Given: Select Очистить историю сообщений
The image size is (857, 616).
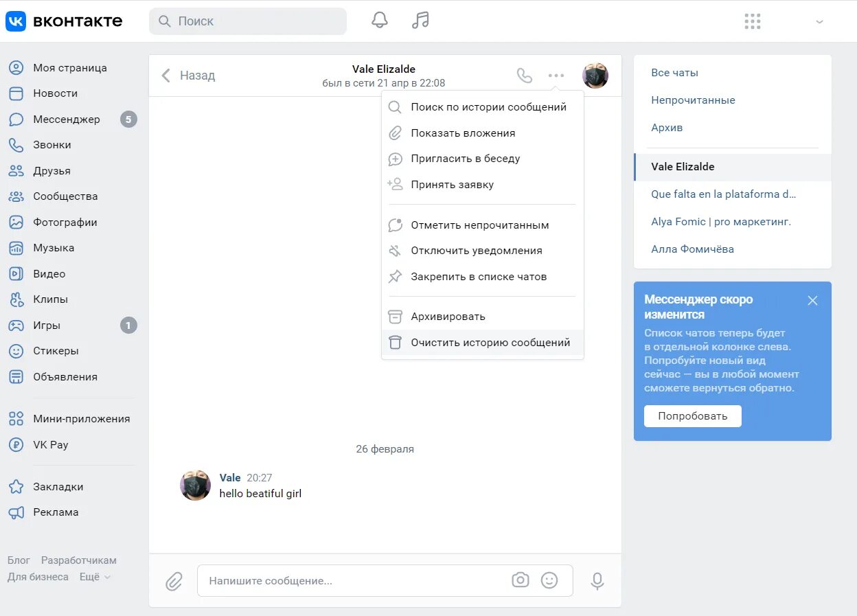Looking at the screenshot, I should pyautogui.click(x=483, y=343).
